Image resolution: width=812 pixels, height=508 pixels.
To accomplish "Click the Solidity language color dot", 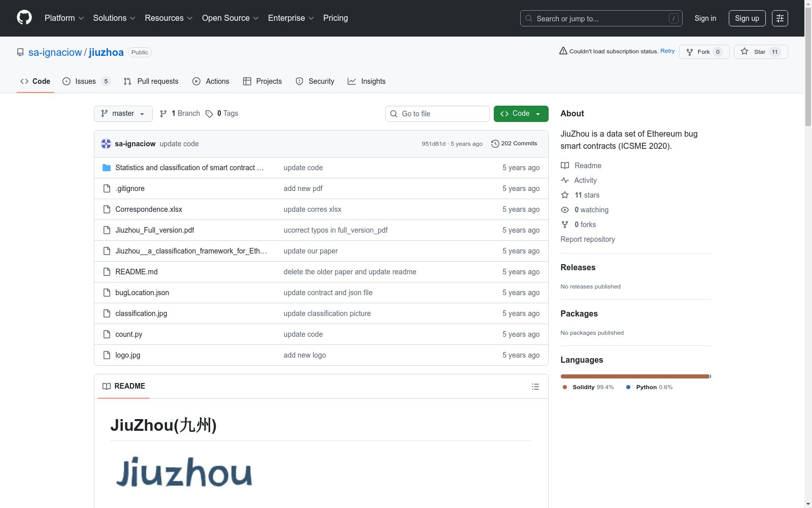I will coord(565,387).
